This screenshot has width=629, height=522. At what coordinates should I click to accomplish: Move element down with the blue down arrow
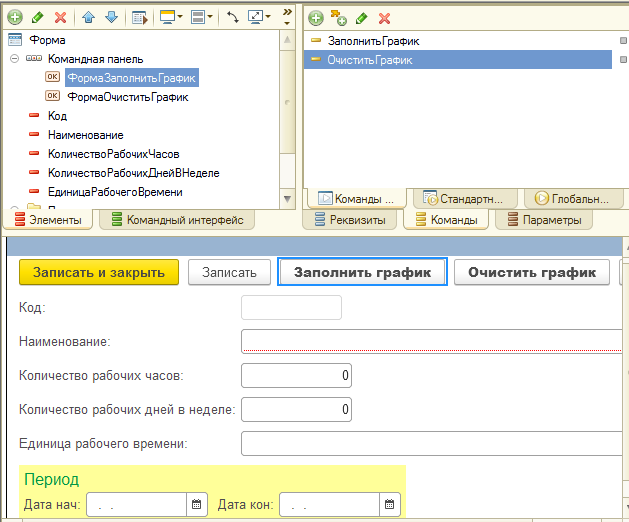(110, 18)
